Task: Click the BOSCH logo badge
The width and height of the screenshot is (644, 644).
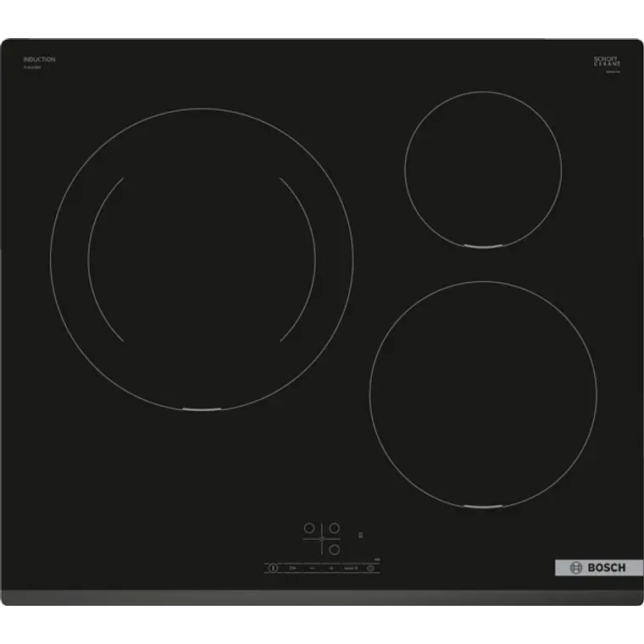Action: tap(599, 568)
